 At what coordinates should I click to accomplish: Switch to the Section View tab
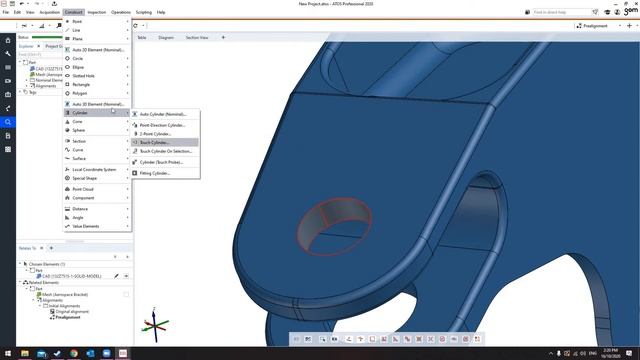197,38
